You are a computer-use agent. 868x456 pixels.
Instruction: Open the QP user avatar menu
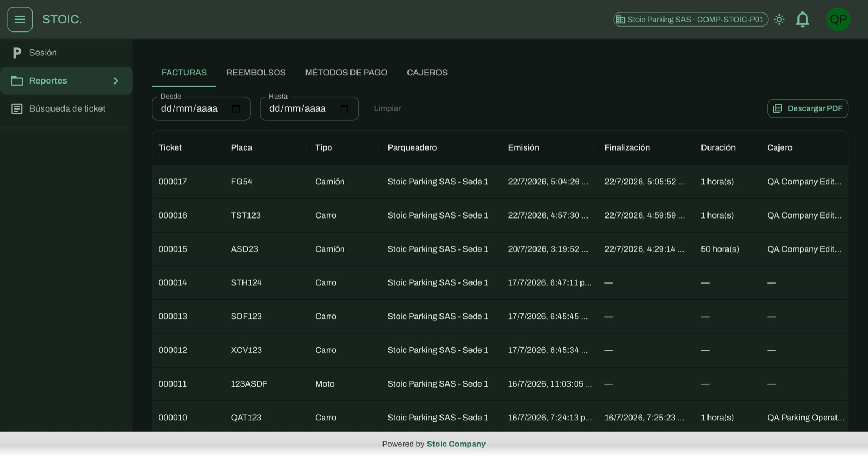(838, 20)
